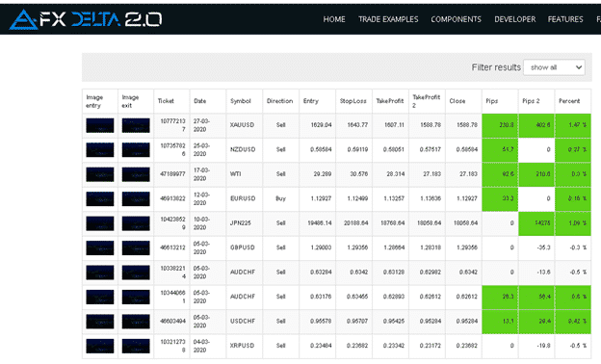This screenshot has width=601, height=364.
Task: Click the Percent column header
Action: 573,101
